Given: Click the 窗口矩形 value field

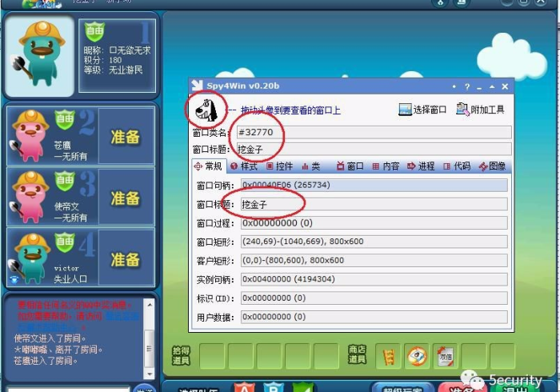Looking at the screenshot, I should click(x=372, y=242).
